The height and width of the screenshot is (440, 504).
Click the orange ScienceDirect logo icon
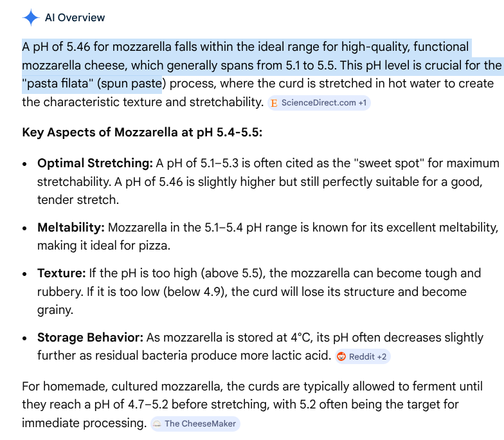[274, 103]
